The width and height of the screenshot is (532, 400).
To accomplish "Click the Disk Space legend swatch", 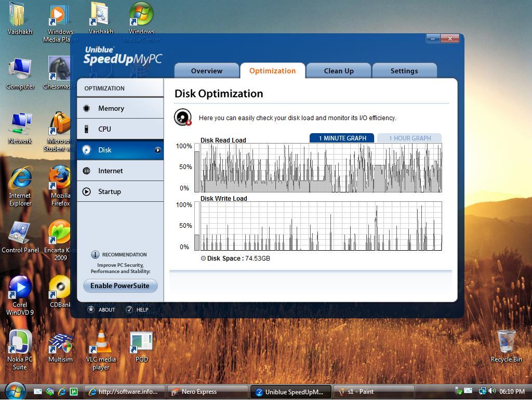I will (203, 259).
